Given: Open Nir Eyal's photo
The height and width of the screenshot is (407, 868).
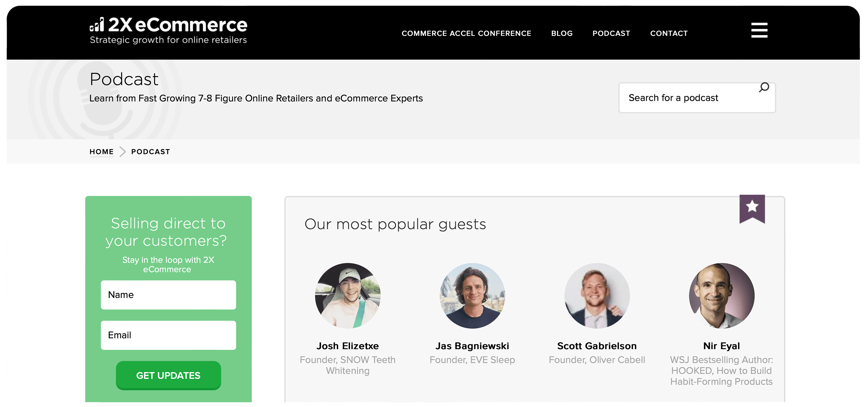Looking at the screenshot, I should point(722,296).
